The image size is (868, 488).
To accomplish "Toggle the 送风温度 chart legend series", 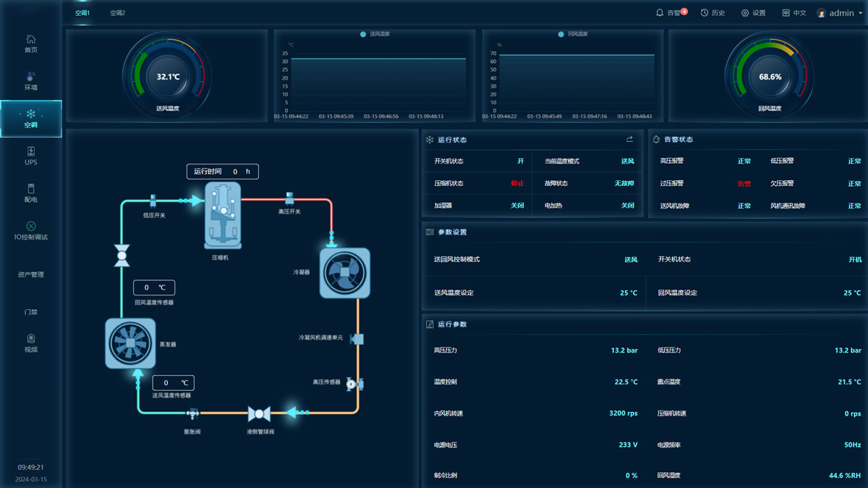I will pos(375,34).
